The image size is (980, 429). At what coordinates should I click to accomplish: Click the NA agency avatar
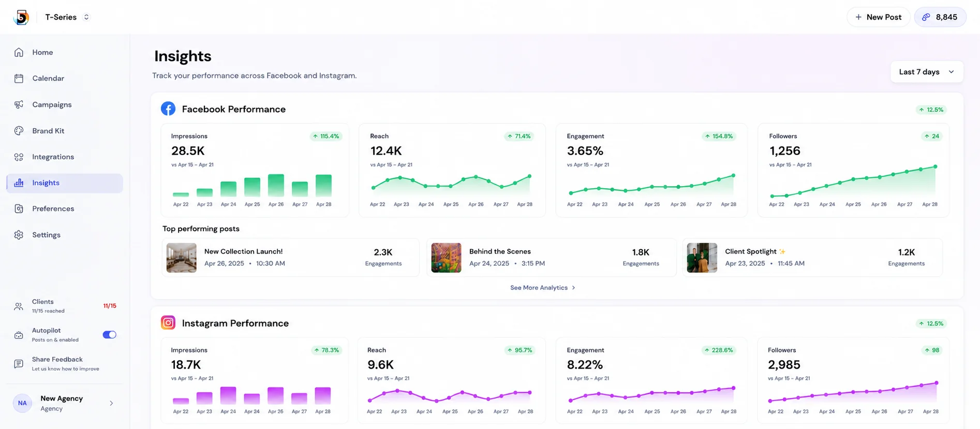pos(22,403)
